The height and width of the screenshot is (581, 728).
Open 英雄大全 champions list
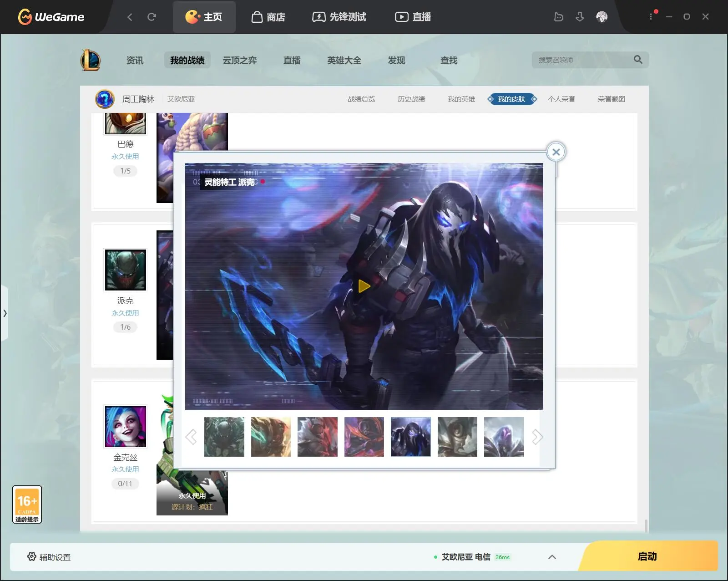[x=344, y=60]
